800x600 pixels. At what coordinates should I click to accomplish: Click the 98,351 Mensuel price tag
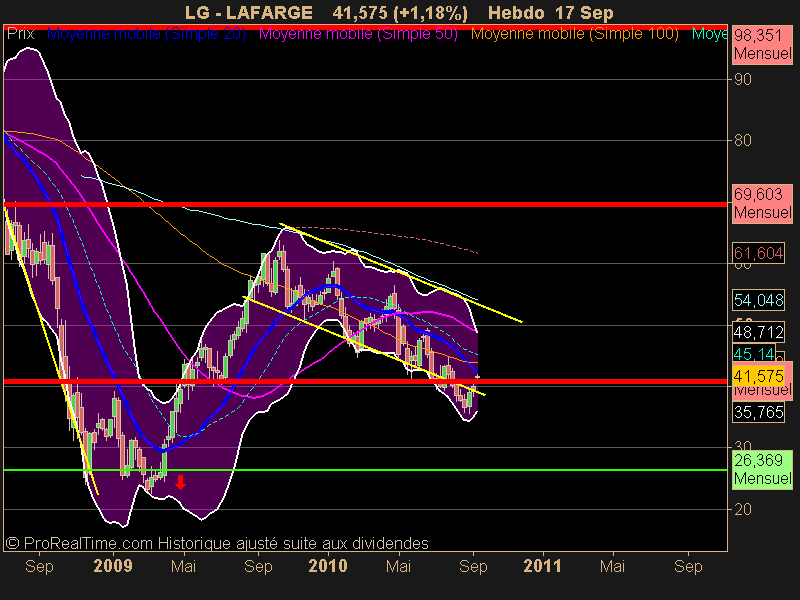[762, 44]
